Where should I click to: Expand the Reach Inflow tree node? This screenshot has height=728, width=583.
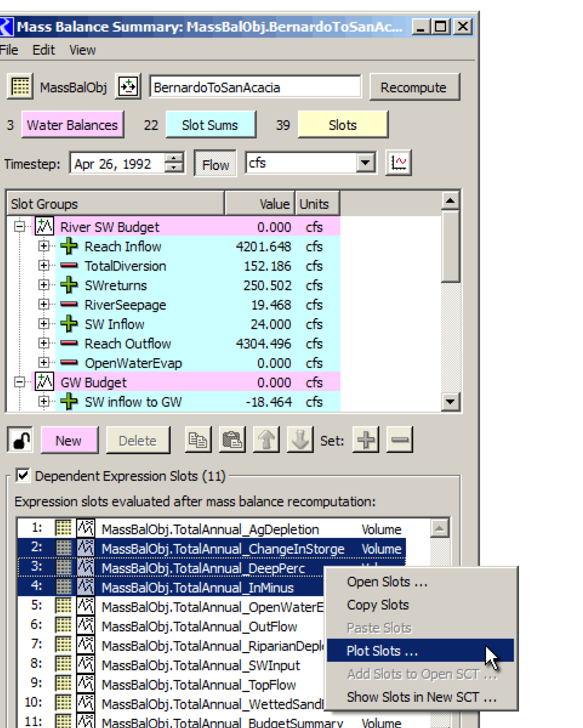coord(44,246)
